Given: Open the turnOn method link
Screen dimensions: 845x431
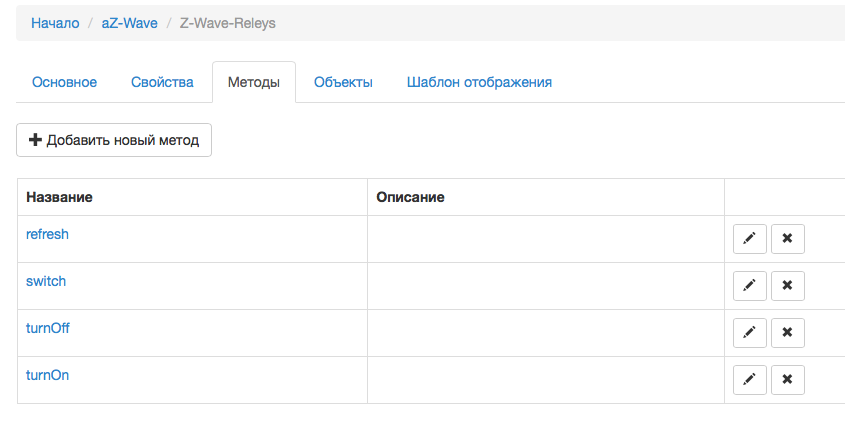Looking at the screenshot, I should point(47,375).
